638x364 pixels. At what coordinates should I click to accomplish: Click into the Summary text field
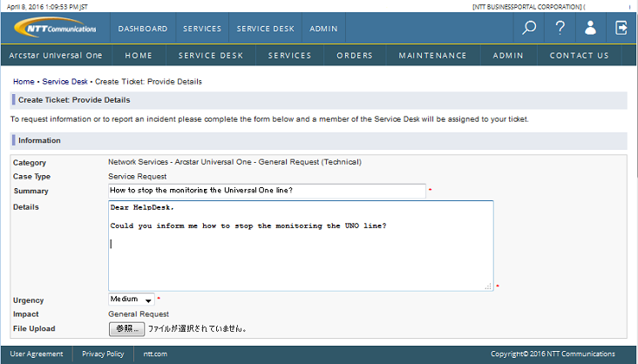coord(267,190)
